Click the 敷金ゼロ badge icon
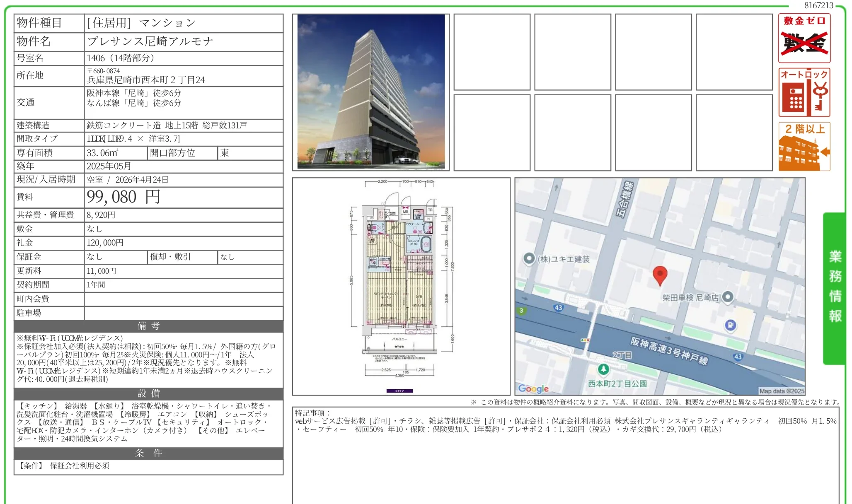The height and width of the screenshot is (504, 852). pyautogui.click(x=804, y=38)
